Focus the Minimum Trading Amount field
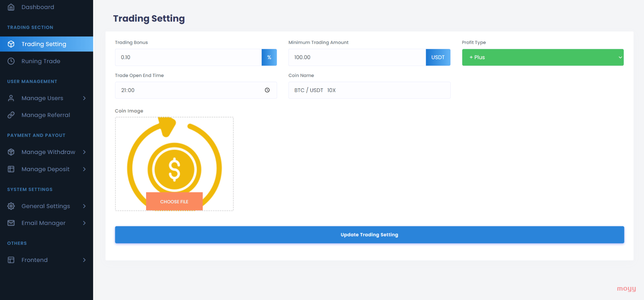 [x=357, y=57]
